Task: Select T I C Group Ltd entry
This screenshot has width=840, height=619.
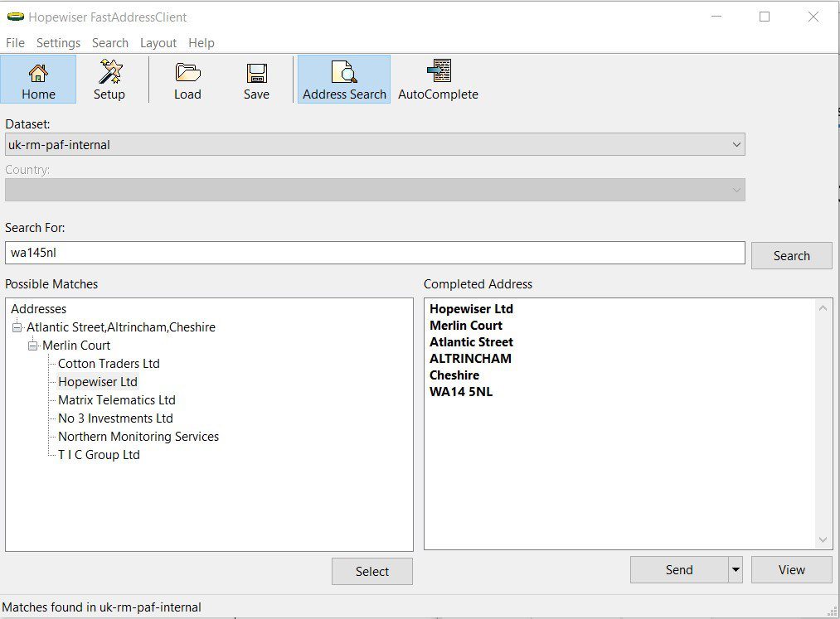Action: pos(99,455)
